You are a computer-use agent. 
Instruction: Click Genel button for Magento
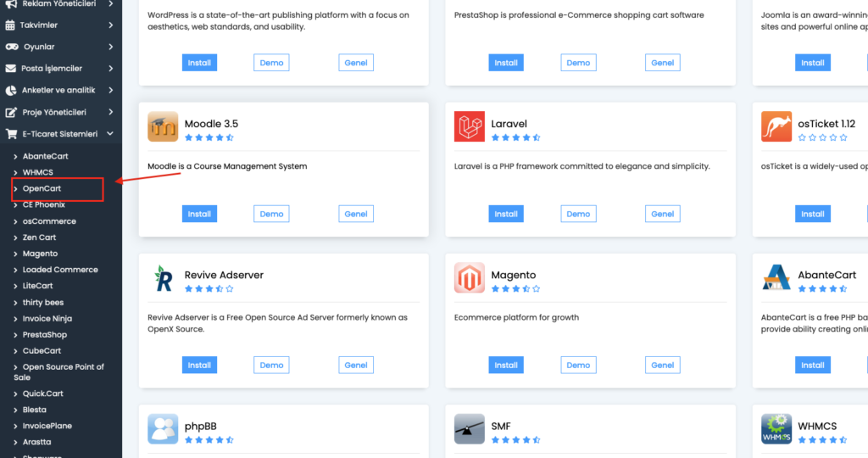coord(662,365)
